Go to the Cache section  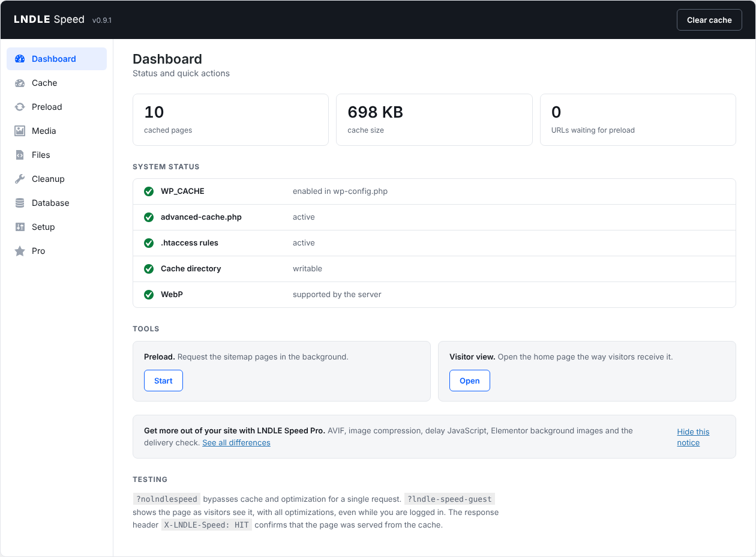click(x=57, y=83)
